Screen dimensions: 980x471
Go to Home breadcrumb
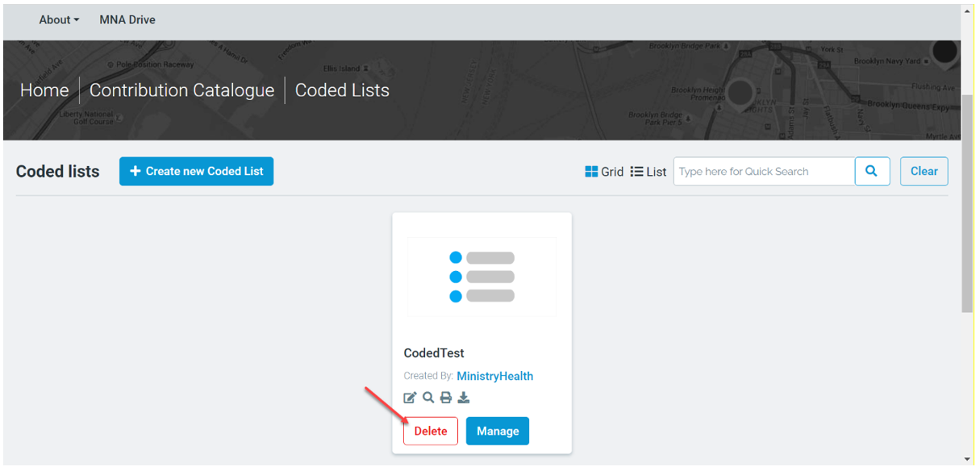[44, 90]
